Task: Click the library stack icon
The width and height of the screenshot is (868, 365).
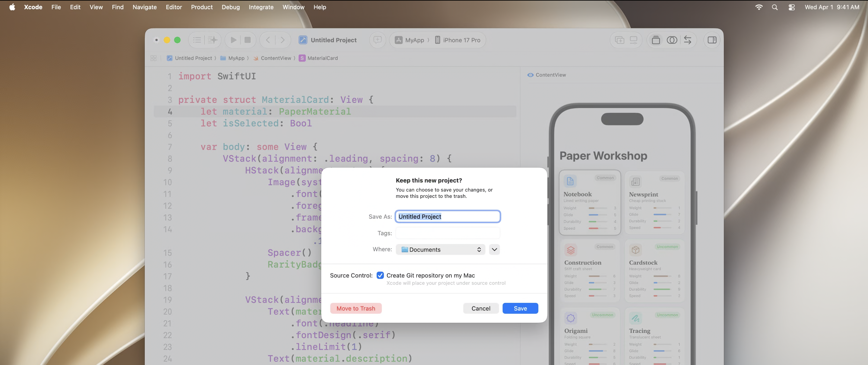Action: 656,40
